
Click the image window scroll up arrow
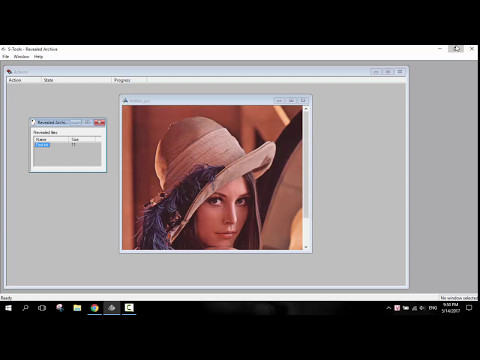tap(306, 109)
